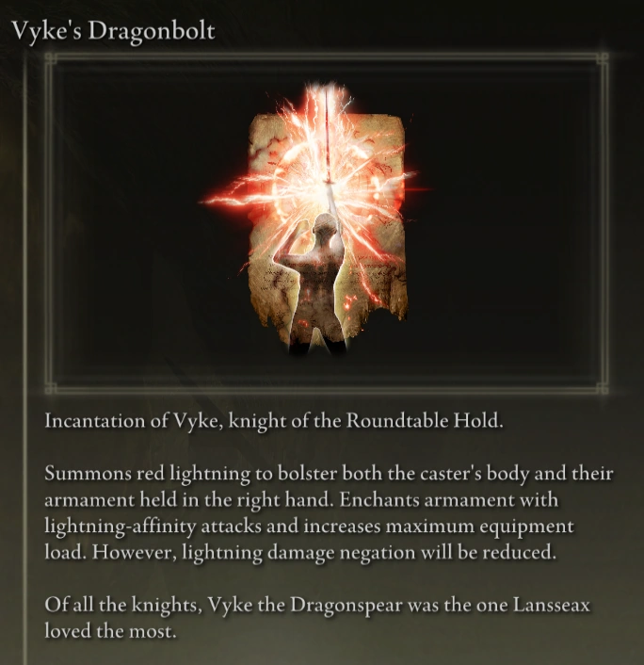Click the "Incantation of Vyke" description line
This screenshot has height=665, width=644.
click(274, 422)
